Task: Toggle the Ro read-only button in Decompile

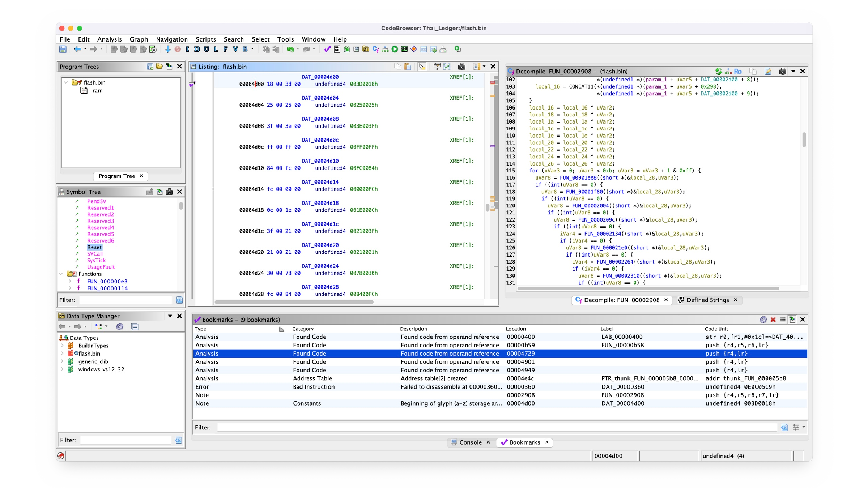Action: click(x=738, y=71)
